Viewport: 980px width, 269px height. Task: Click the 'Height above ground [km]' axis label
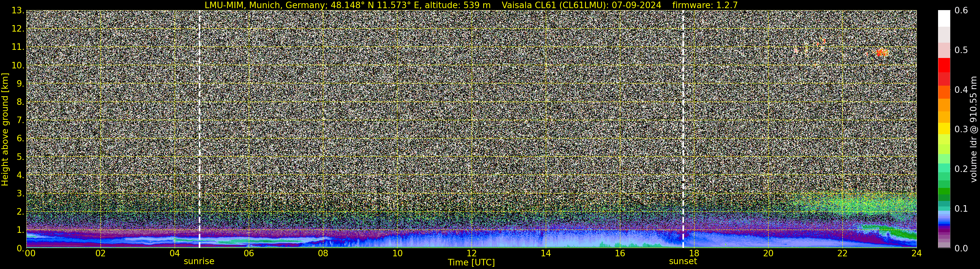(5, 129)
